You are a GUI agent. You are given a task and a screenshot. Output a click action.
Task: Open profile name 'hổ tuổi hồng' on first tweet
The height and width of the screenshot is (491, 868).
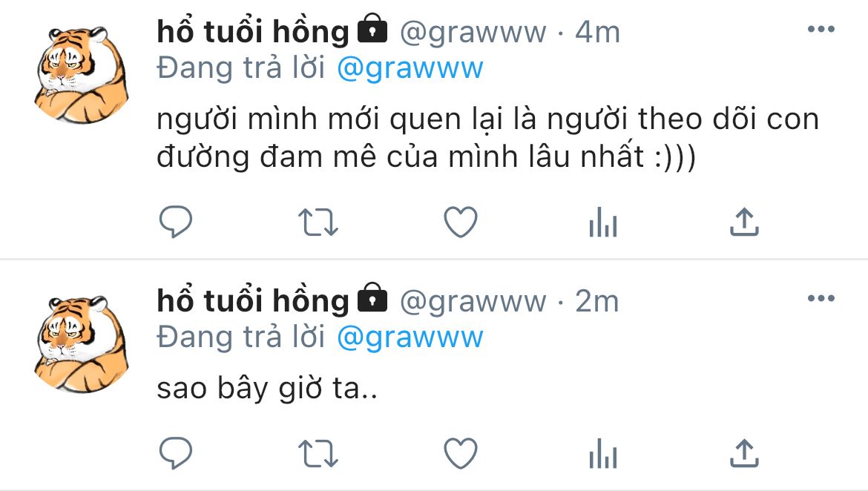253,32
